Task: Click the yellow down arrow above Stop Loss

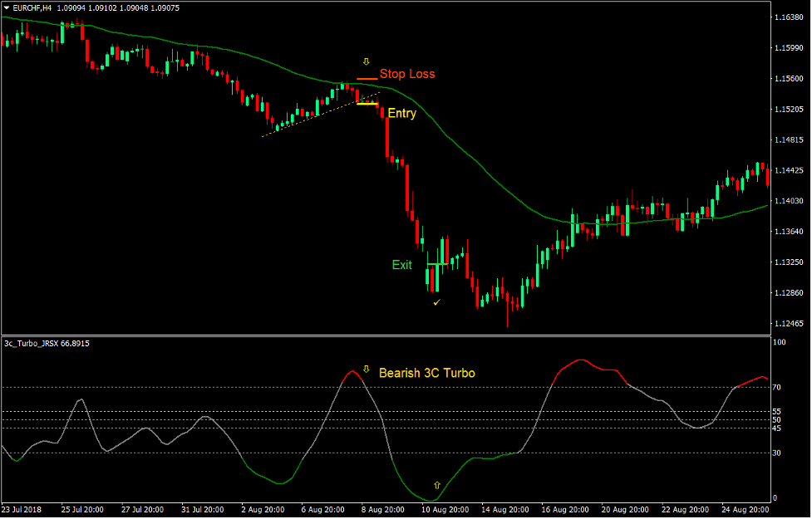Action: [366, 61]
